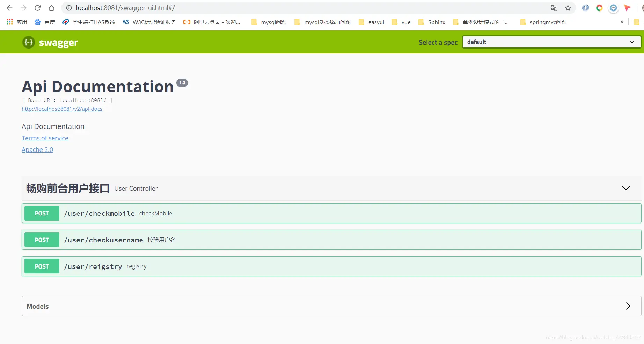Screen dimensions: 644x344
Task: Open the springmvc问题 bookmark folder
Action: tap(543, 22)
